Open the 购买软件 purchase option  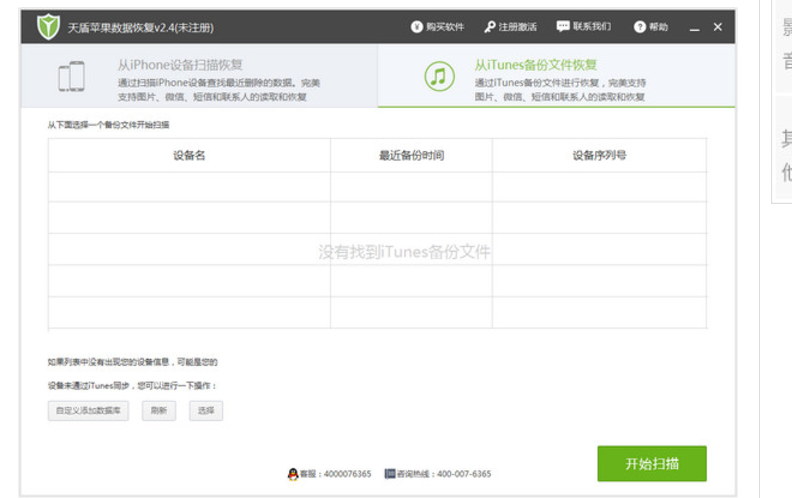(x=437, y=27)
